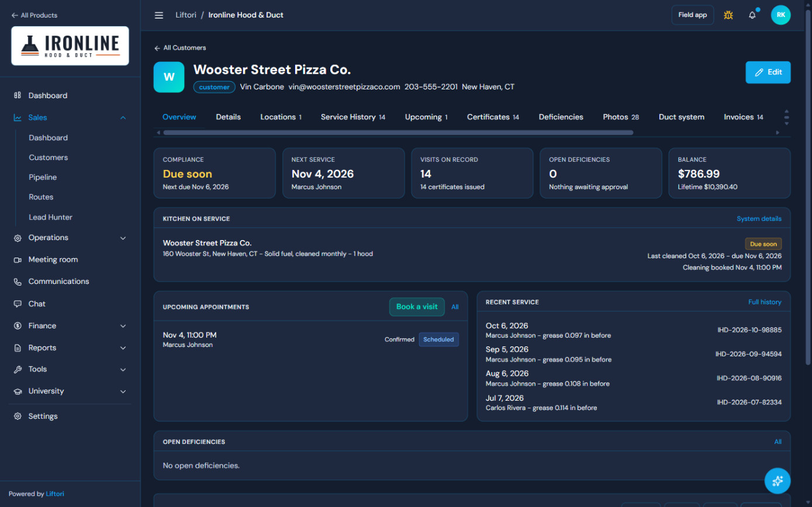Click the AI sparkle assistant button

tap(778, 481)
